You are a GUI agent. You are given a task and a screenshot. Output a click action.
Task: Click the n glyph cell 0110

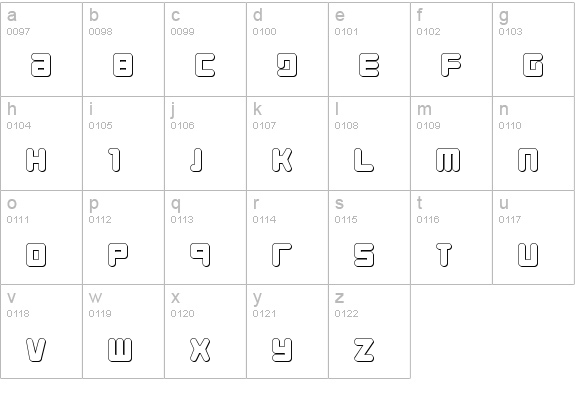pos(534,143)
